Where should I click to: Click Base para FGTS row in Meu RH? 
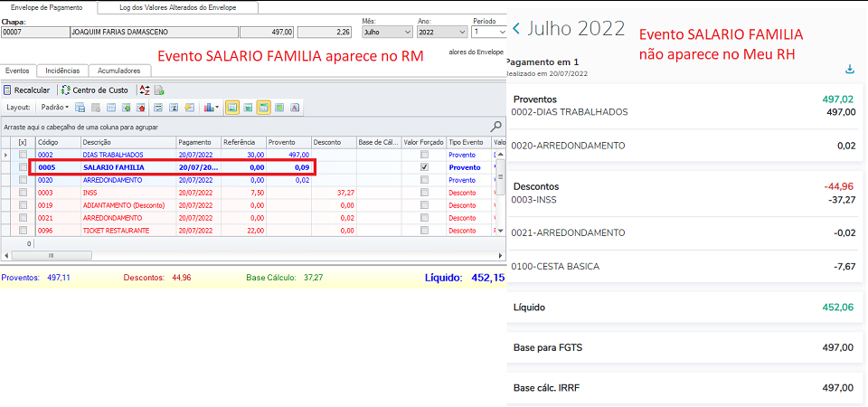coord(684,347)
